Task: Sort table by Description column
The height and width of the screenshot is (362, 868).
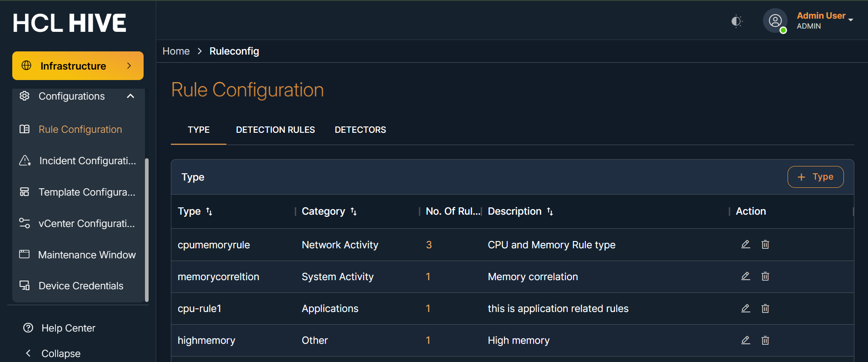Action: point(550,211)
